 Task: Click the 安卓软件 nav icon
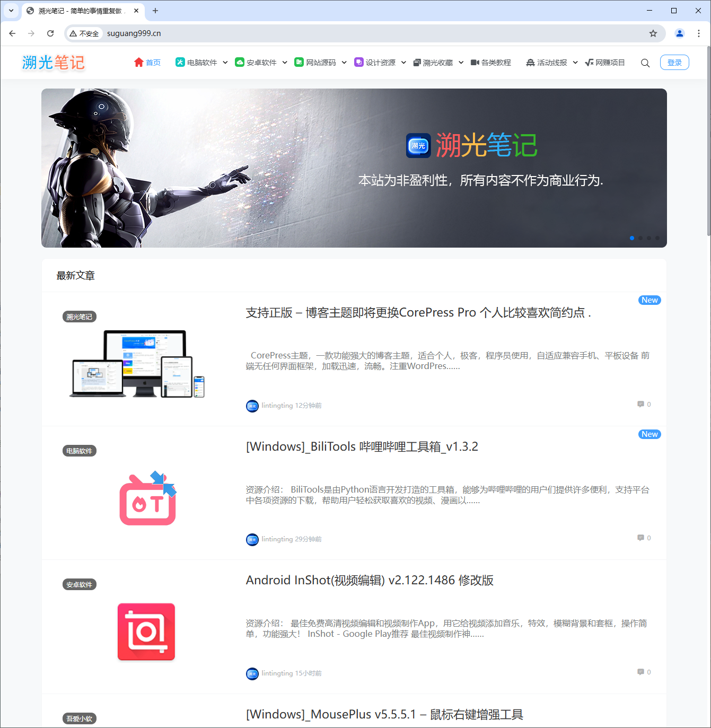240,62
